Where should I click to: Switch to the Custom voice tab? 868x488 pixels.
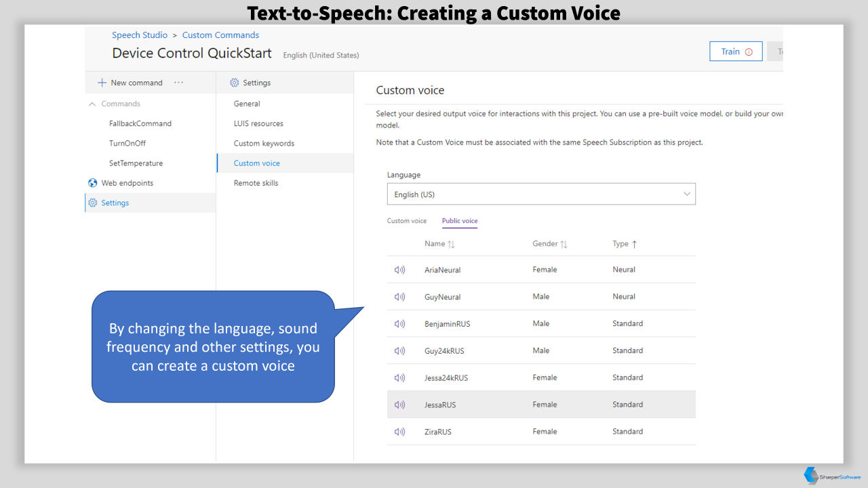point(407,221)
